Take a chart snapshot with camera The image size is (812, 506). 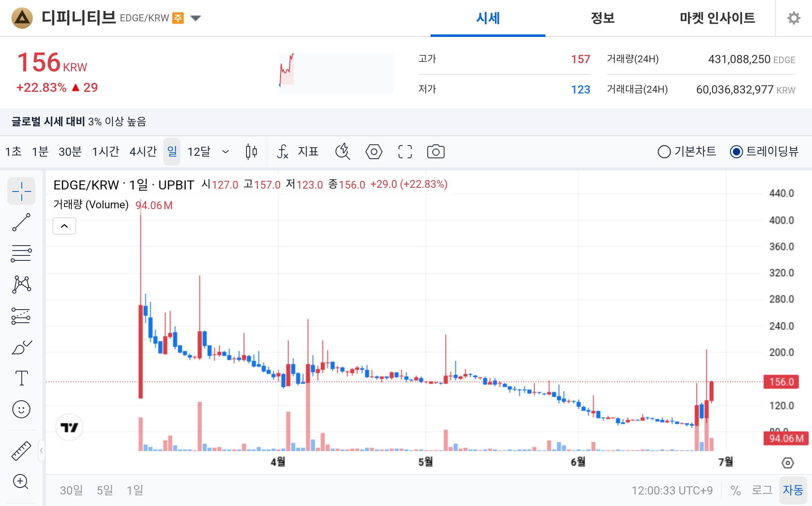tap(436, 152)
